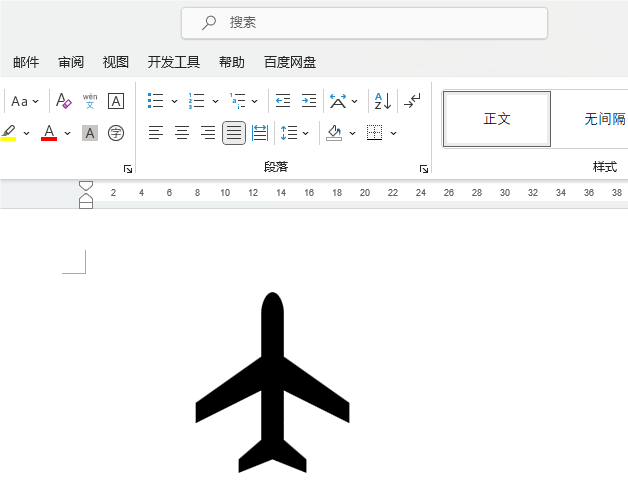Open the Paragraph dialog launcher
Image resolution: width=628 pixels, height=502 pixels.
424,169
